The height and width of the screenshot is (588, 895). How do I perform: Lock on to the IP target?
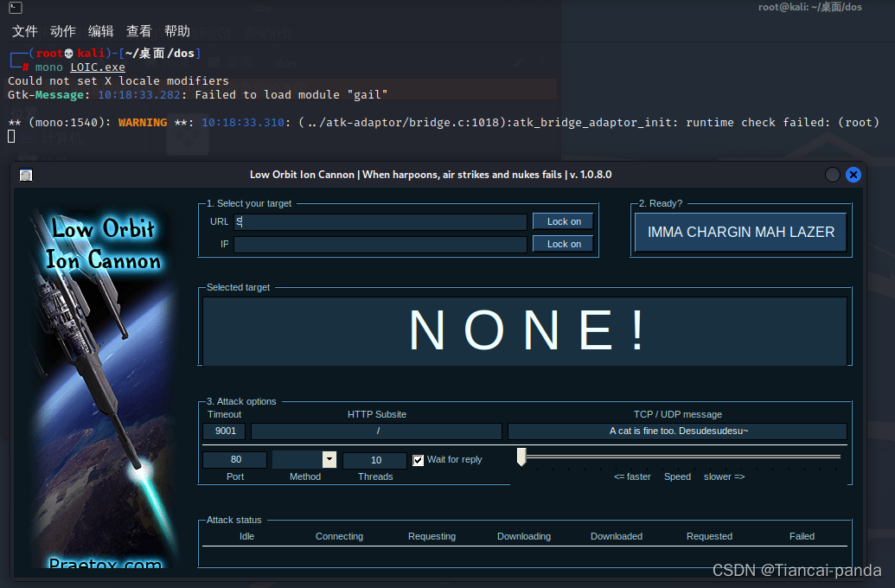563,244
